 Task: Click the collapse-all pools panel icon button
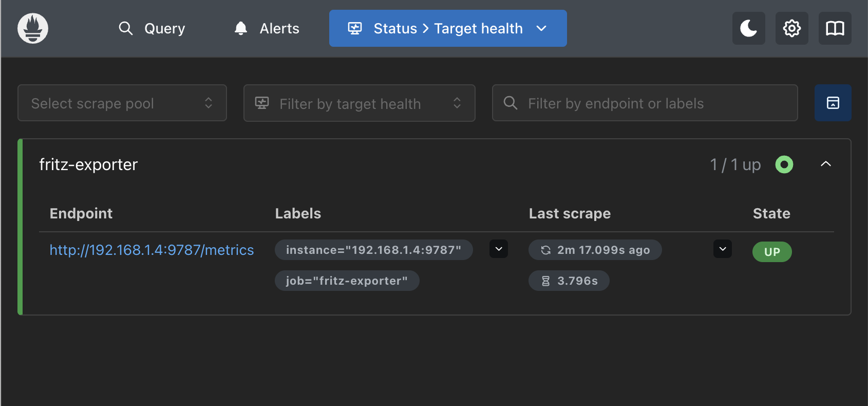click(833, 103)
